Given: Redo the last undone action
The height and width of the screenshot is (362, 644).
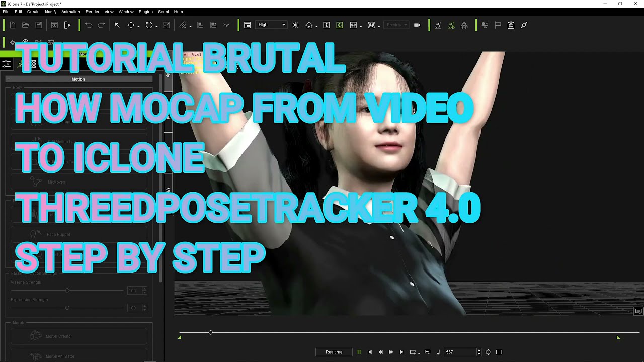Looking at the screenshot, I should (101, 25).
